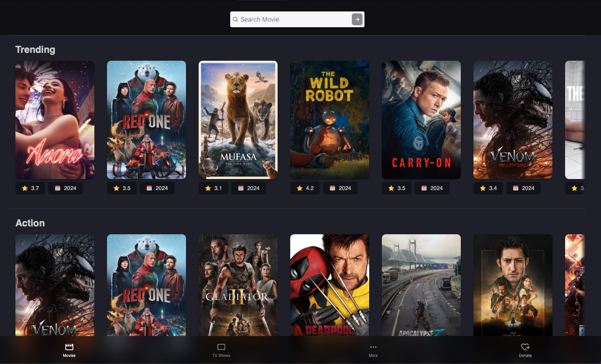
Task: Open the partially visible seventh Trending poster
Action: click(575, 120)
